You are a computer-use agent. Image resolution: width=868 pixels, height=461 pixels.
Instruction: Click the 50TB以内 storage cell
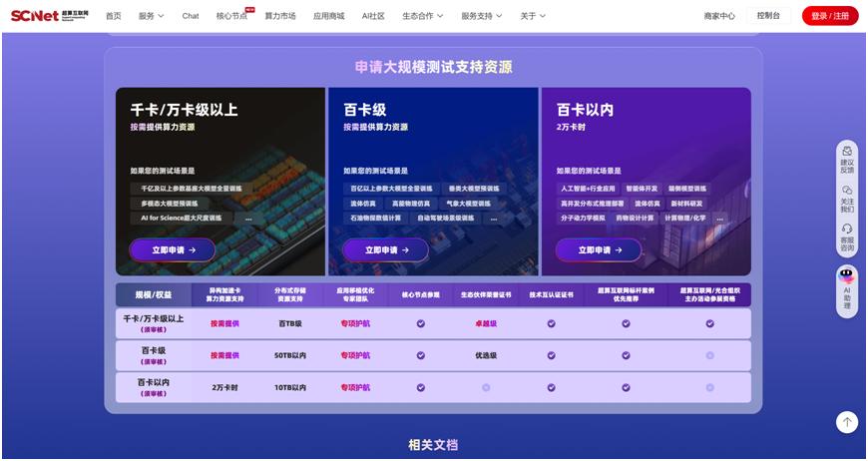click(x=290, y=355)
